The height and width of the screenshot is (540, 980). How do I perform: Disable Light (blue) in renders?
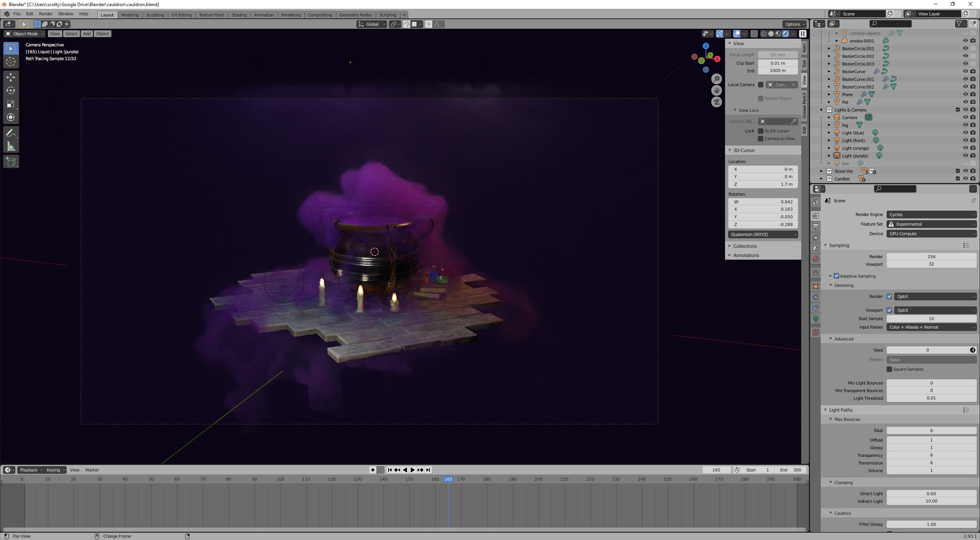(x=973, y=133)
